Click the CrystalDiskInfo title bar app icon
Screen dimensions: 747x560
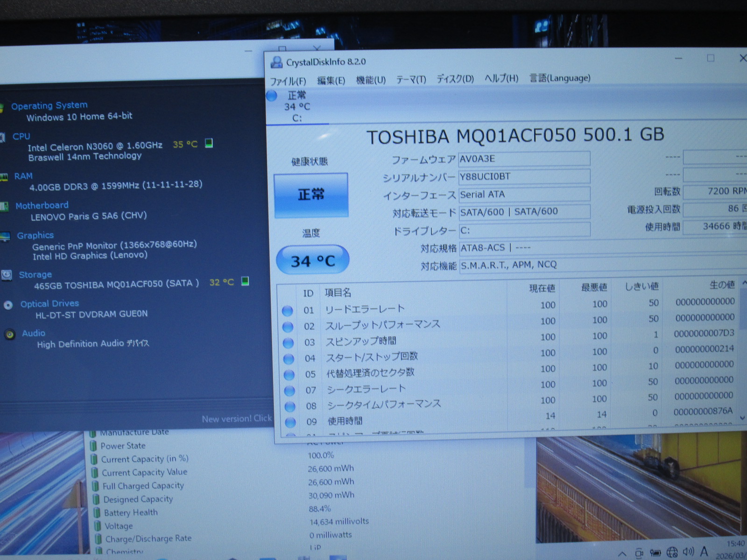click(x=276, y=62)
